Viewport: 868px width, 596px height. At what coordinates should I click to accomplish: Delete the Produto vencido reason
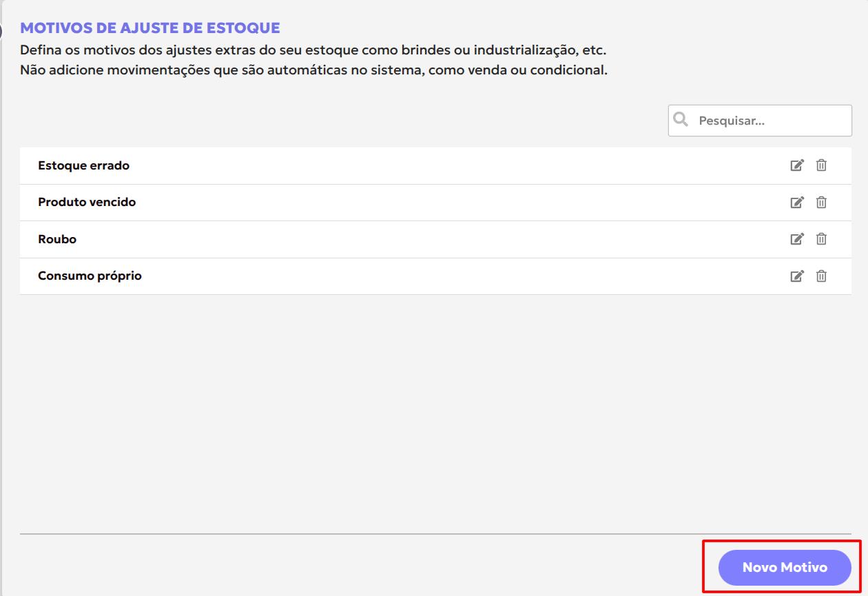[x=821, y=202]
